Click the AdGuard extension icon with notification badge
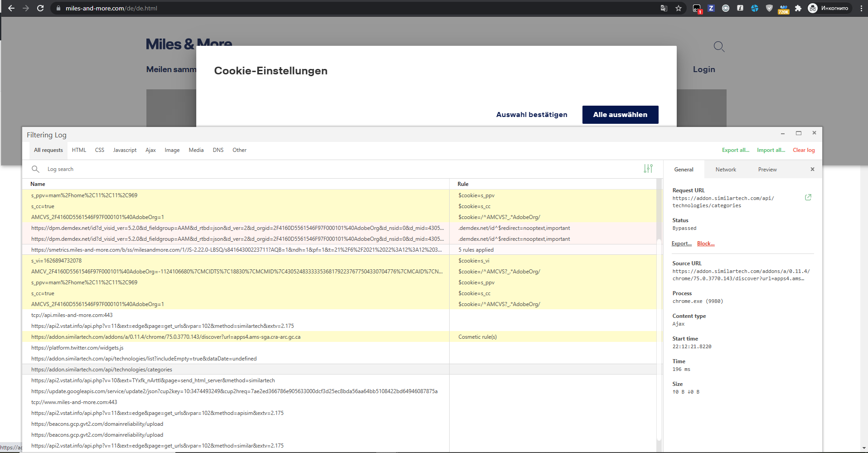The height and width of the screenshot is (453, 868). click(697, 9)
